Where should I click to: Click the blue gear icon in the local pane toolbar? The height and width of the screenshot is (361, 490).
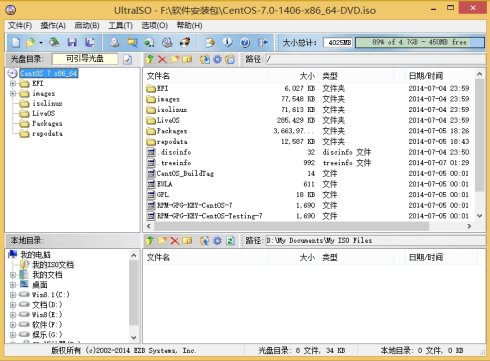(x=217, y=240)
